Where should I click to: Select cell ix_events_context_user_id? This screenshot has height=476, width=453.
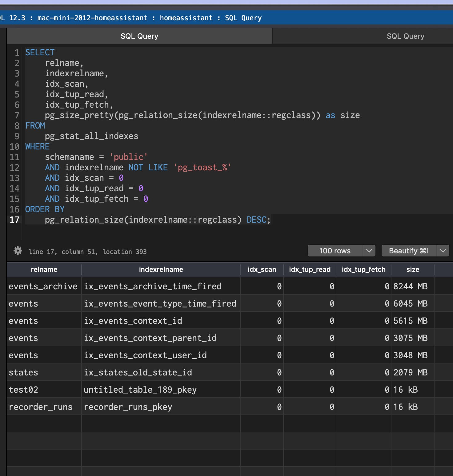pyautogui.click(x=161, y=355)
